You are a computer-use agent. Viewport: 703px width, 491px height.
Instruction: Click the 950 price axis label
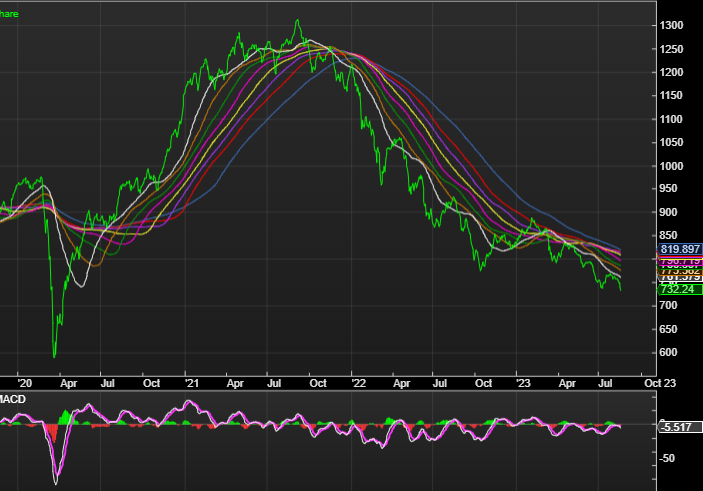668,188
